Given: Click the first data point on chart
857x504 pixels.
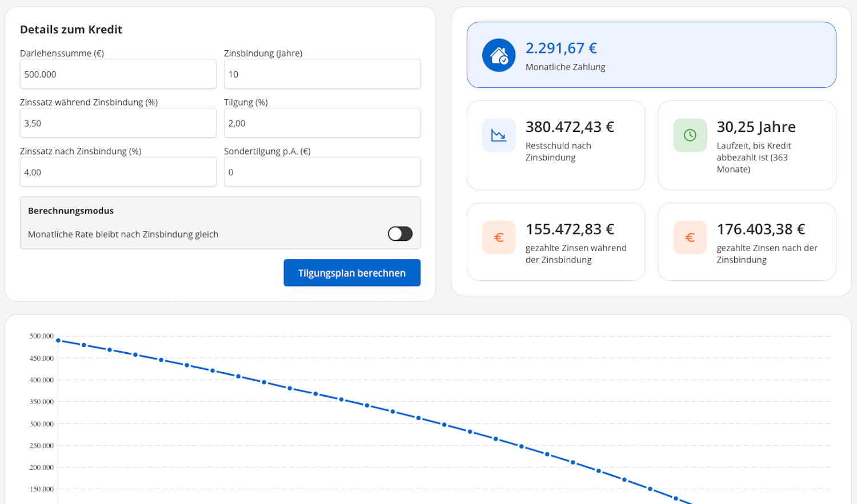Looking at the screenshot, I should [x=58, y=341].
